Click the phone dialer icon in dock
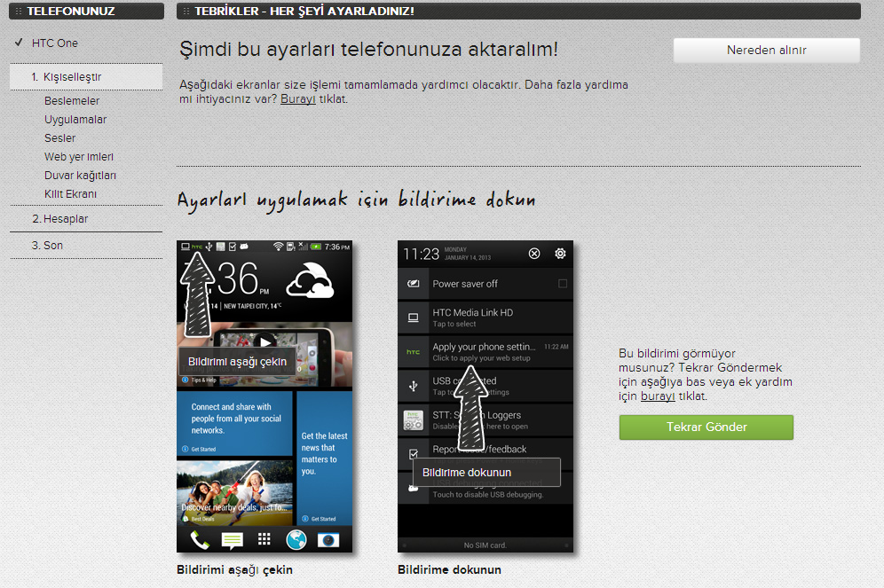Image resolution: width=884 pixels, height=588 pixels. [x=200, y=540]
